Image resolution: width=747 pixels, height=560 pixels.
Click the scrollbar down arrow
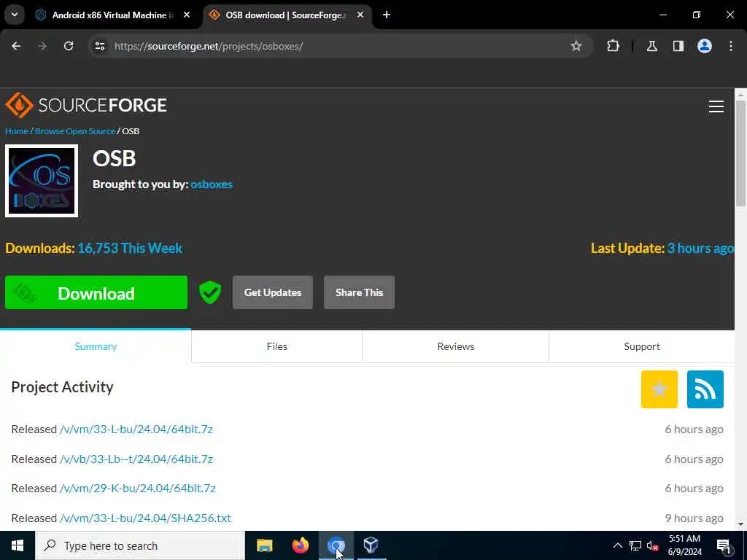(x=740, y=524)
